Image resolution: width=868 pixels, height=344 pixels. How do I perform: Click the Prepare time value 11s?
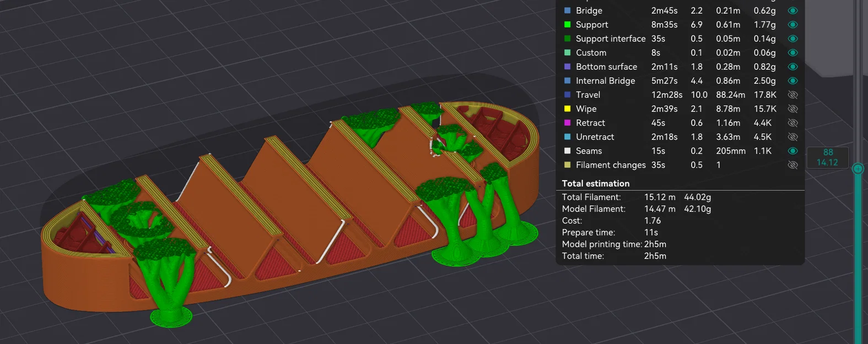(651, 232)
